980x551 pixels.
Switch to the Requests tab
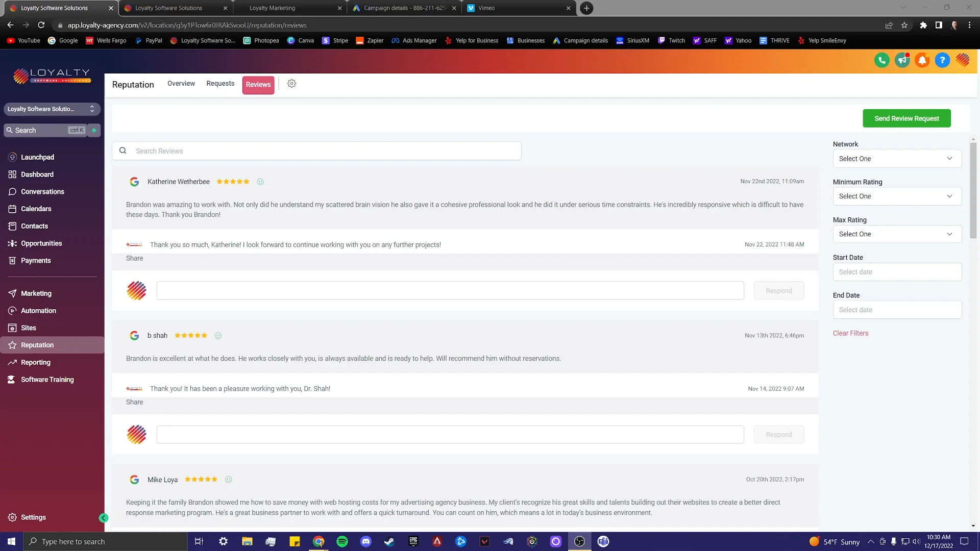point(220,83)
